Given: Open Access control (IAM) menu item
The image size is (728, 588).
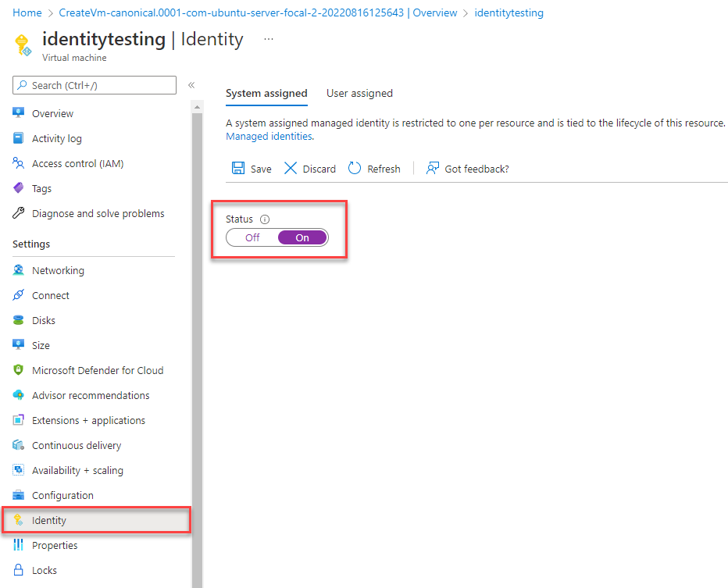Looking at the screenshot, I should 77,163.
